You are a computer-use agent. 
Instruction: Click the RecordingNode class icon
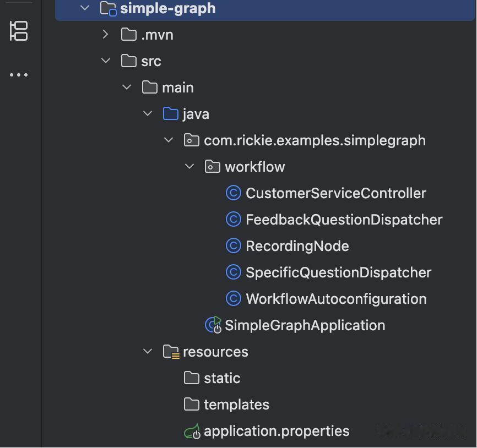(x=234, y=246)
